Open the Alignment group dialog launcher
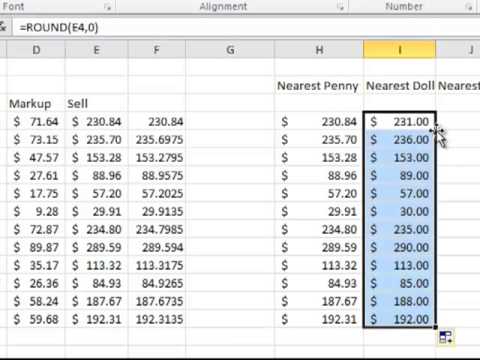This screenshot has height=360, width=480. click(340, 7)
